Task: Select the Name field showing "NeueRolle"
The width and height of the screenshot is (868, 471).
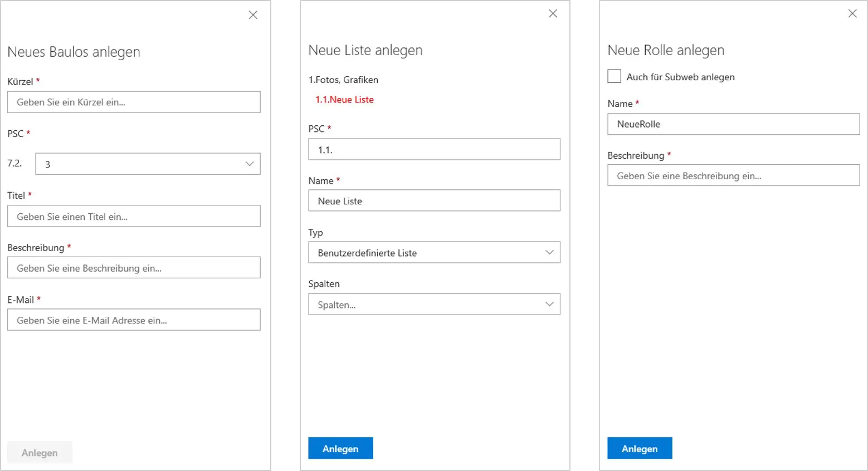Action: click(733, 124)
